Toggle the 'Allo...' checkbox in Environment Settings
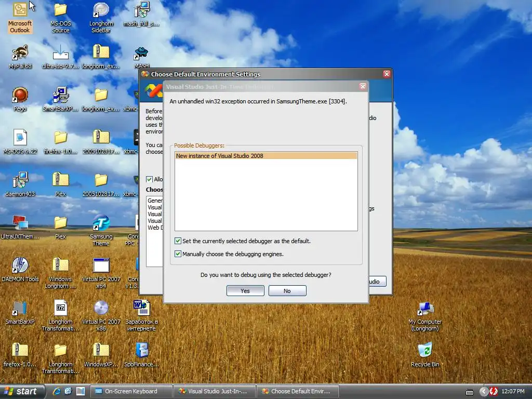 149,179
